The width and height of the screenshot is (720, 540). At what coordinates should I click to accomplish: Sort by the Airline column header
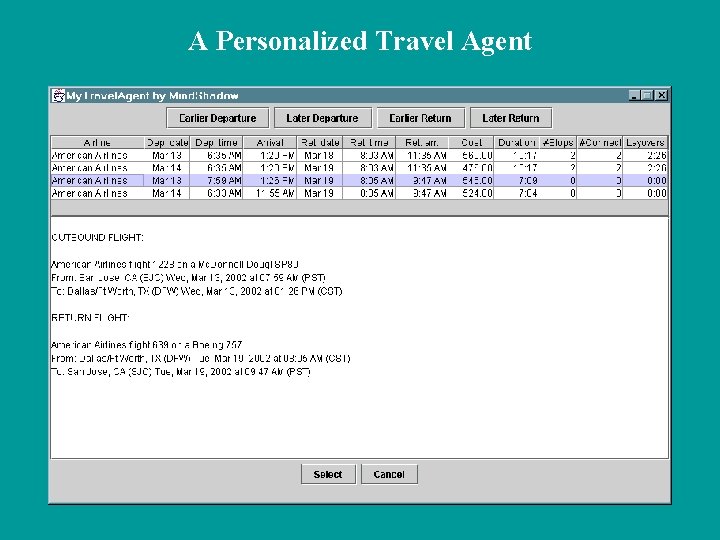click(97, 142)
